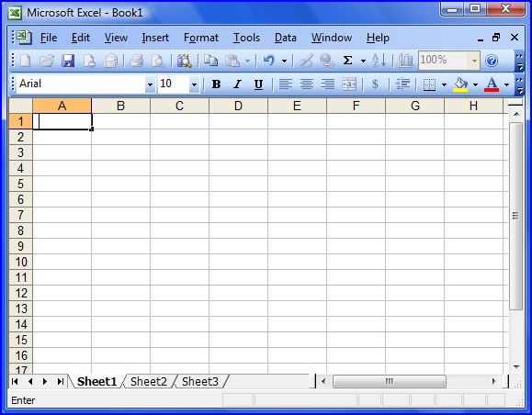
Task: Open the Arial font name dropdown
Action: click(x=150, y=84)
